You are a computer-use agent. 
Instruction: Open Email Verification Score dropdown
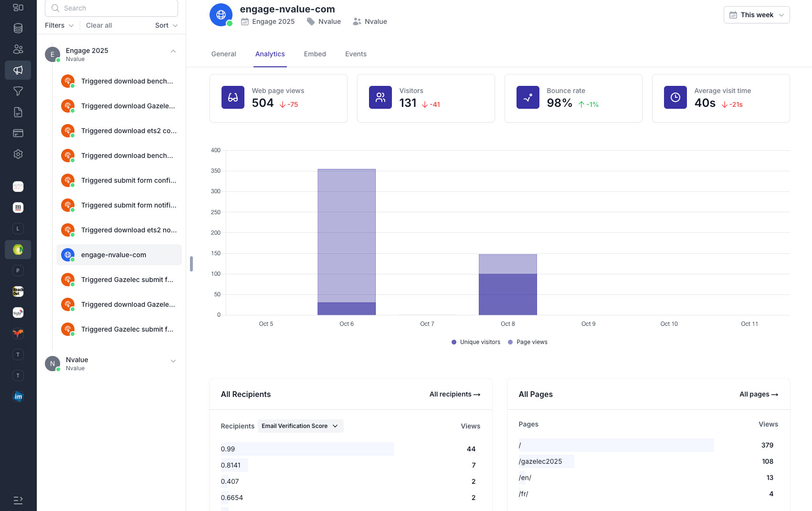pyautogui.click(x=300, y=426)
